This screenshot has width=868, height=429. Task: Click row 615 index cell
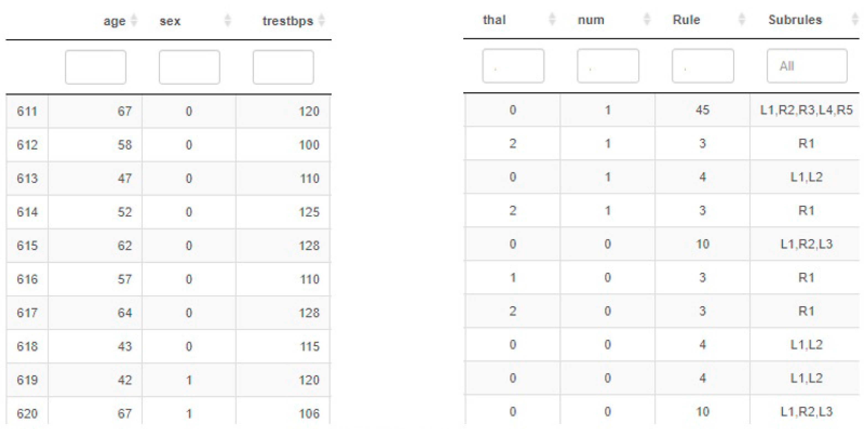tap(27, 246)
